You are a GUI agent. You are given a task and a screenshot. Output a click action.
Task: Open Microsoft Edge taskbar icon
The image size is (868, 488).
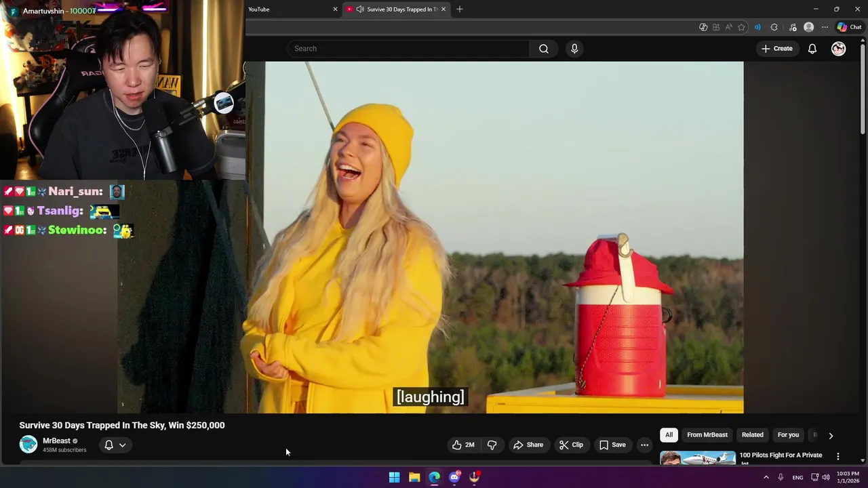tap(434, 477)
